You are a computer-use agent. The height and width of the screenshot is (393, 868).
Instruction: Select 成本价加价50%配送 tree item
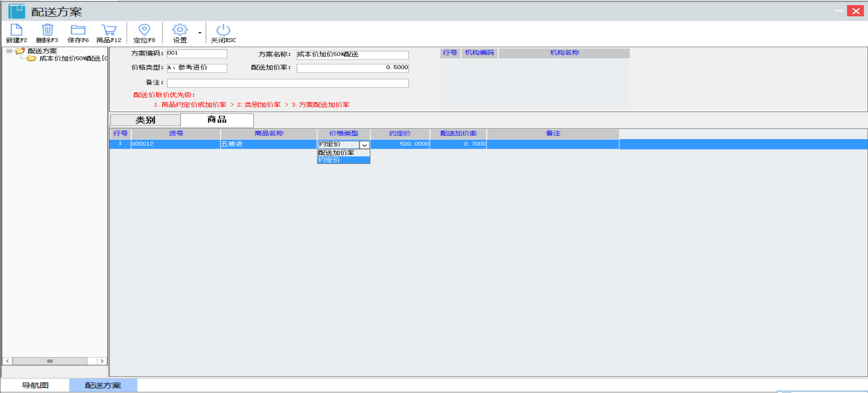(70, 58)
